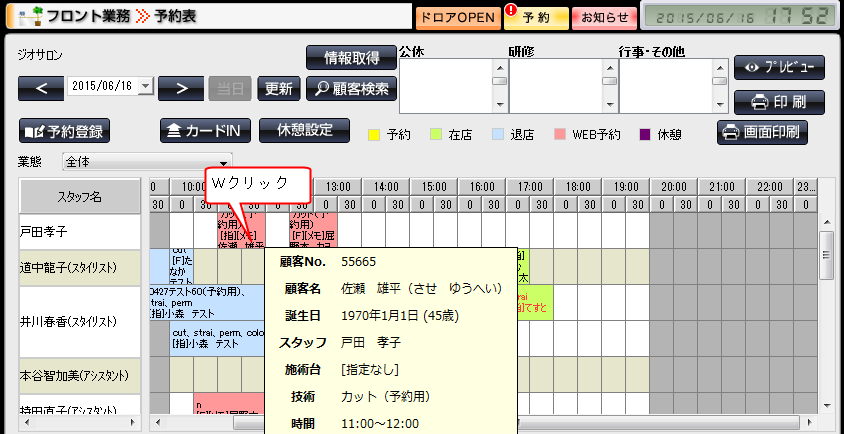
Task: Click the ドアOPEN button
Action: pyautogui.click(x=455, y=17)
